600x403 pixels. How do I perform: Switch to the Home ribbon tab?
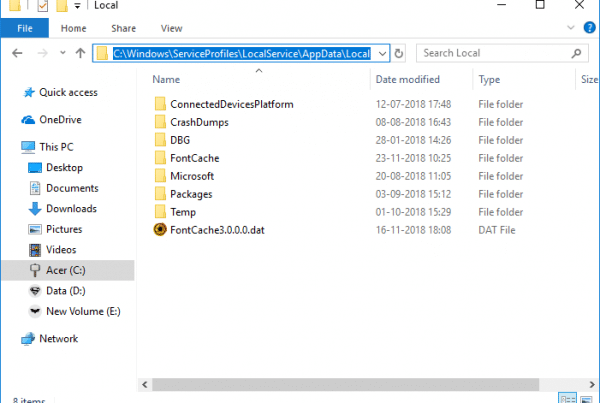73,28
